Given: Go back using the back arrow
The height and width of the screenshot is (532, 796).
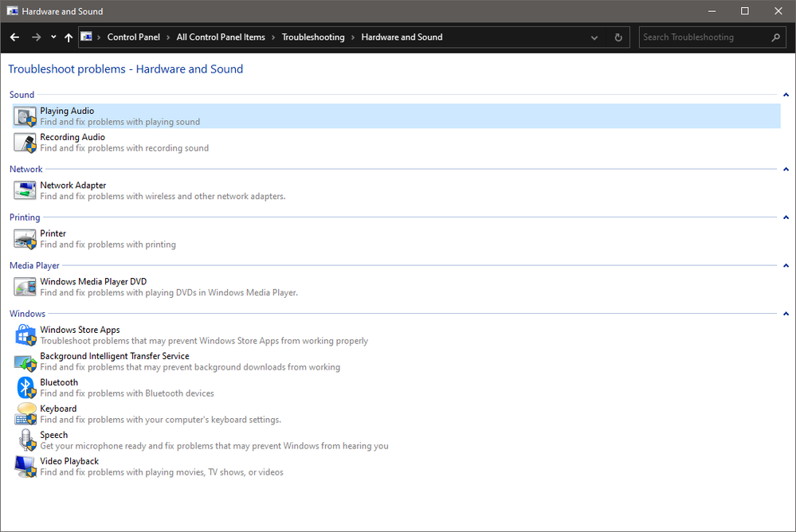Looking at the screenshot, I should click(14, 37).
